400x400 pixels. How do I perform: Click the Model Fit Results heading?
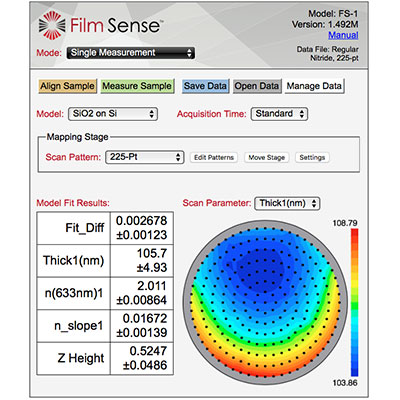pos(73,203)
